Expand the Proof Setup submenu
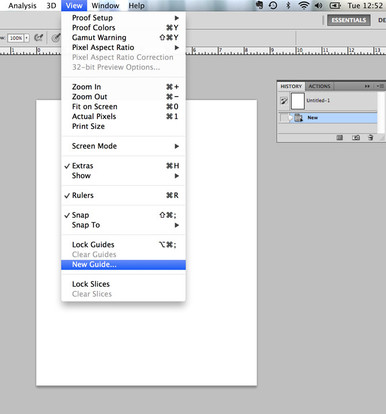This screenshot has height=414, width=386. click(123, 18)
